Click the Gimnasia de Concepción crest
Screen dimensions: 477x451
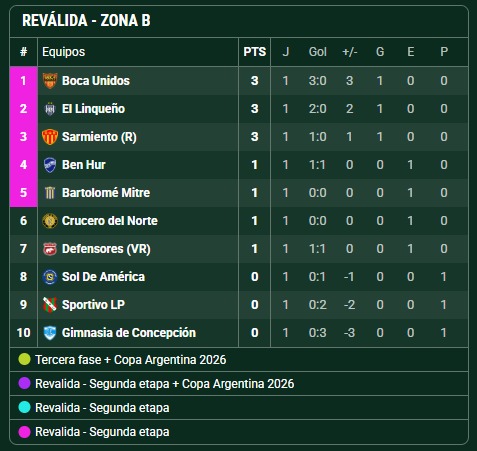50,333
